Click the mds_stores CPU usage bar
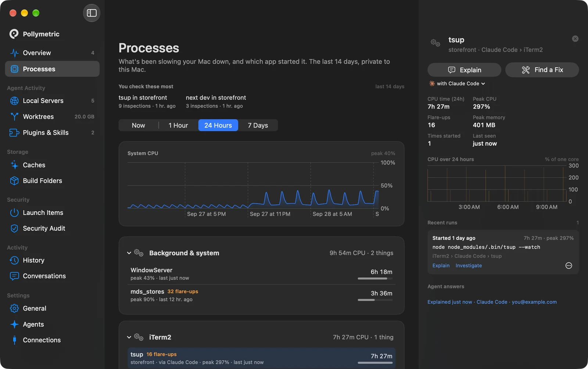This screenshot has height=369, width=588. click(x=375, y=300)
